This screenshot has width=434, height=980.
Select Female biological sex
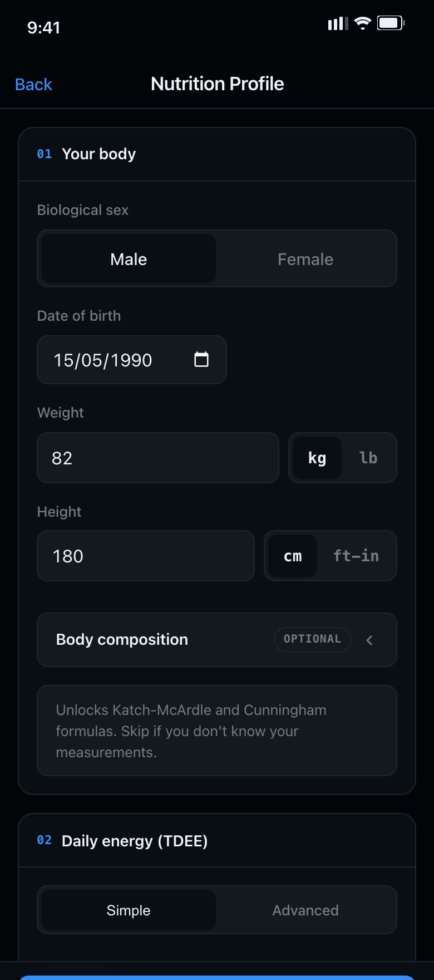point(305,259)
